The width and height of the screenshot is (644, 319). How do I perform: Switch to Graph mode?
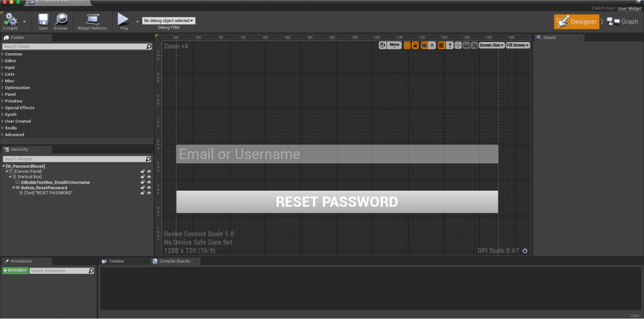pyautogui.click(x=623, y=21)
